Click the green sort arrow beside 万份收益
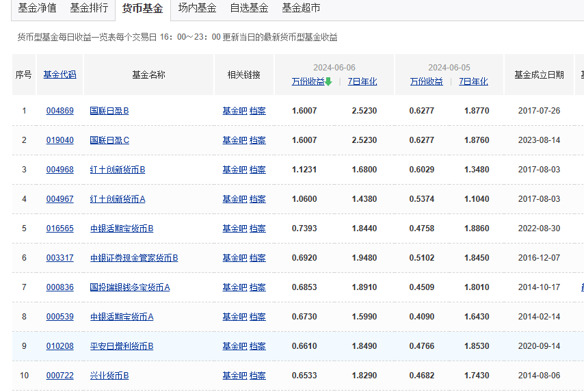 [328, 81]
